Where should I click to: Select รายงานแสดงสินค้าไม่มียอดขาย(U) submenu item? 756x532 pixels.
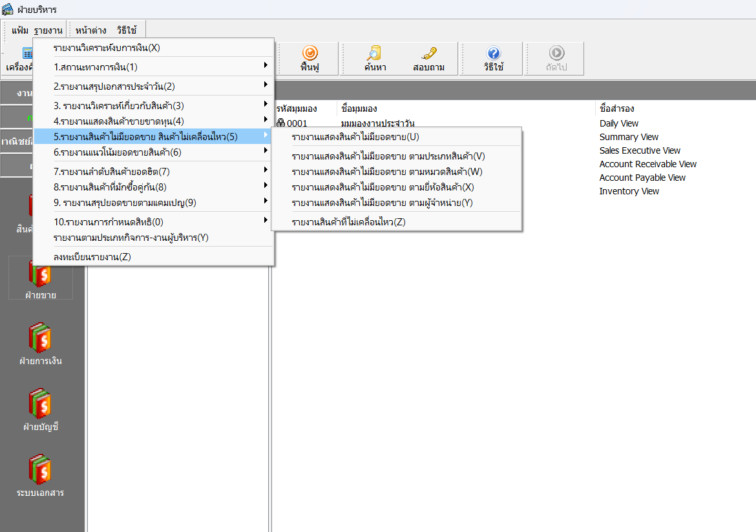click(x=355, y=137)
